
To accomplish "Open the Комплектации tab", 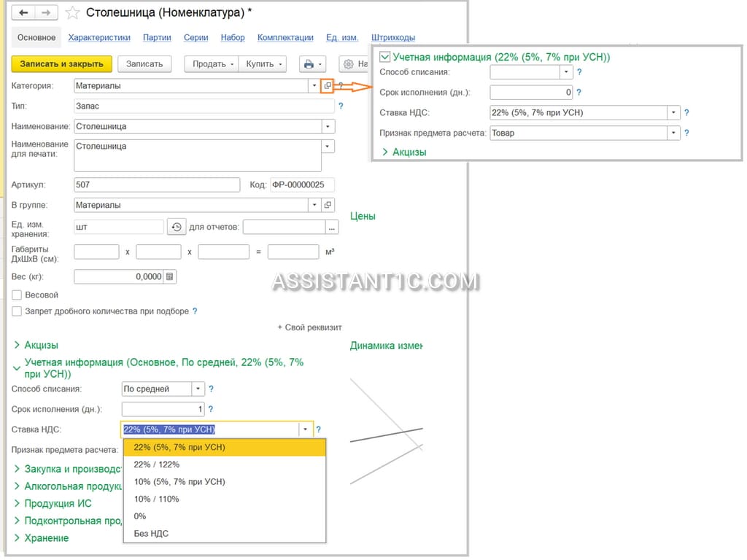I will tap(285, 38).
